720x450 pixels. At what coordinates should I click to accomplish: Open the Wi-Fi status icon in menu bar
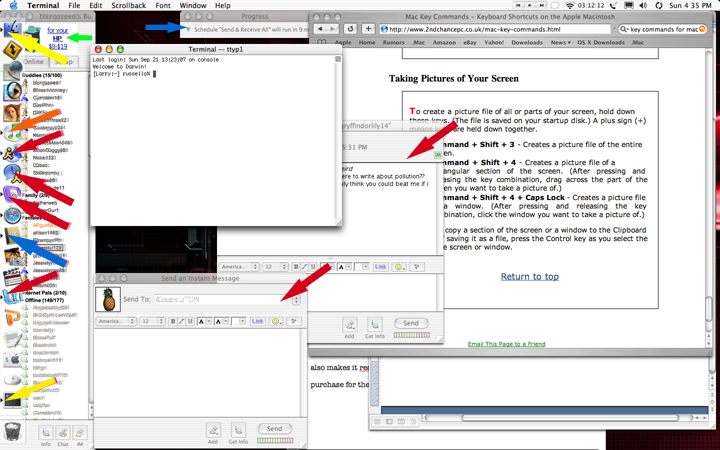pos(570,6)
